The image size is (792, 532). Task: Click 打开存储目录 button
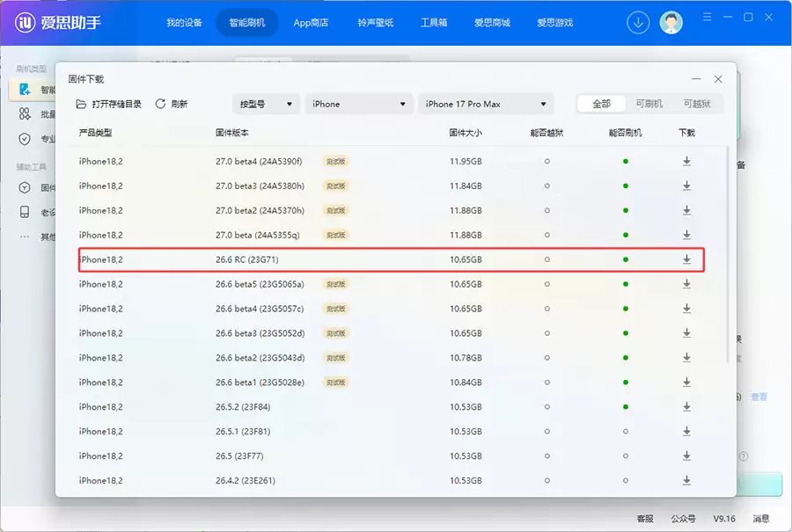point(108,104)
